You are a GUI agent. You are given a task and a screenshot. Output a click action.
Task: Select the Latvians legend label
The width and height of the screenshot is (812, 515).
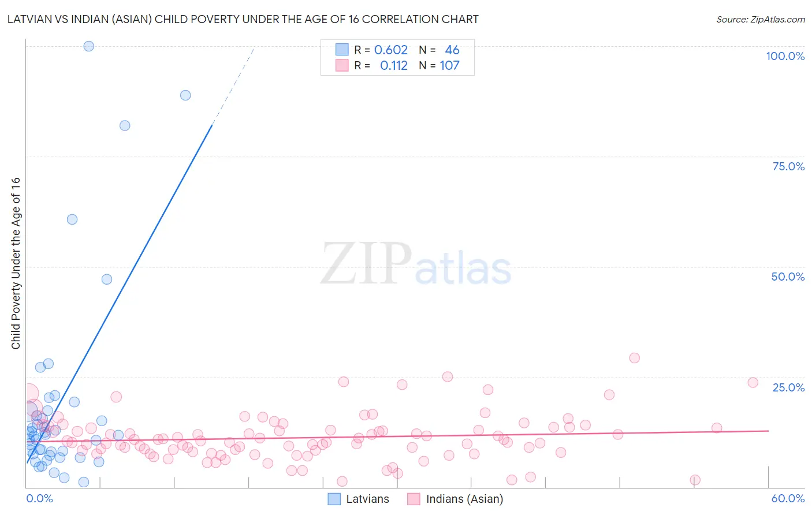pos(367,499)
